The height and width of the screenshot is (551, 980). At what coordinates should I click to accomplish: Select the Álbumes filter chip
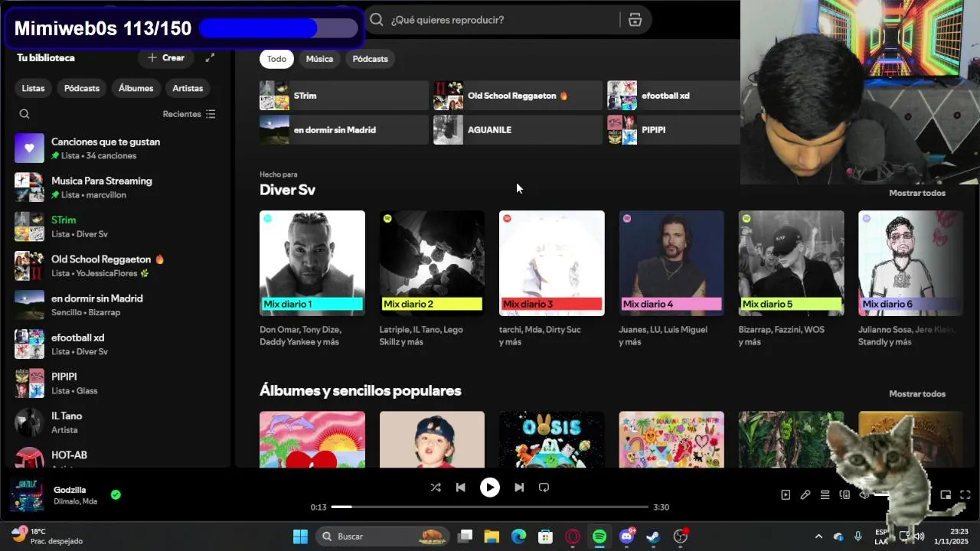pos(136,88)
